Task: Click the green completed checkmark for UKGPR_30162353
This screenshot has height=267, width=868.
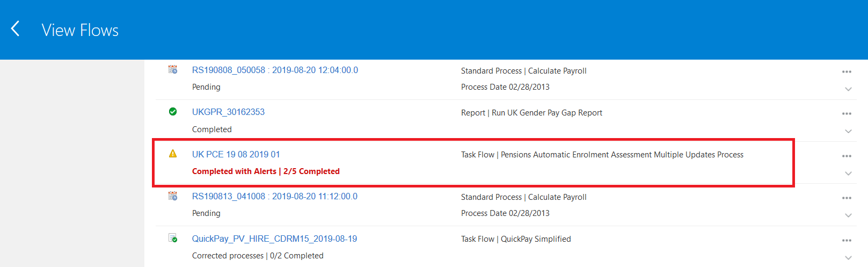Action: 173,112
